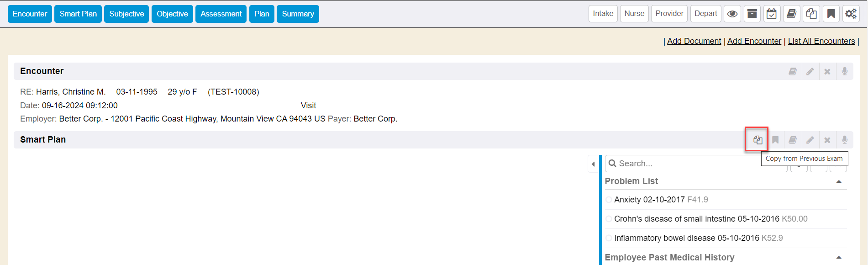The image size is (868, 265).
Task: Open the Assessment tab
Action: (221, 14)
